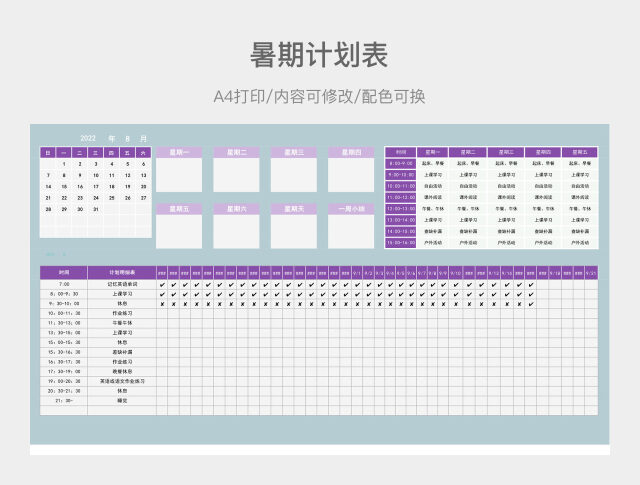Click the empty note box under 星期天
Image resolution: width=640 pixels, height=485 pixels.
[293, 232]
